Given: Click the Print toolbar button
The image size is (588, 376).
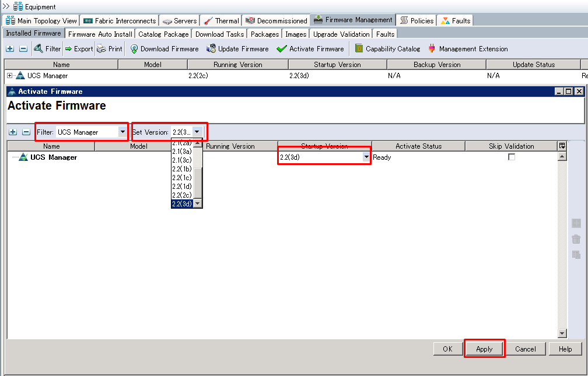Looking at the screenshot, I should pyautogui.click(x=110, y=49).
